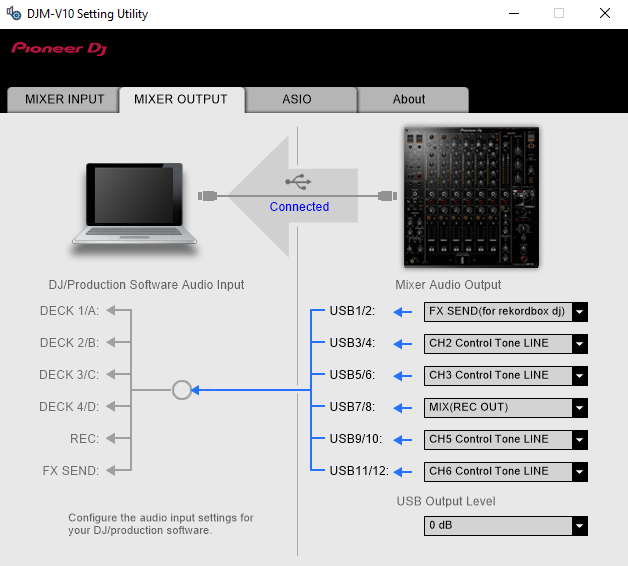The image size is (628, 566).
Task: Switch to the MIXER INPUT tab
Action: [63, 99]
